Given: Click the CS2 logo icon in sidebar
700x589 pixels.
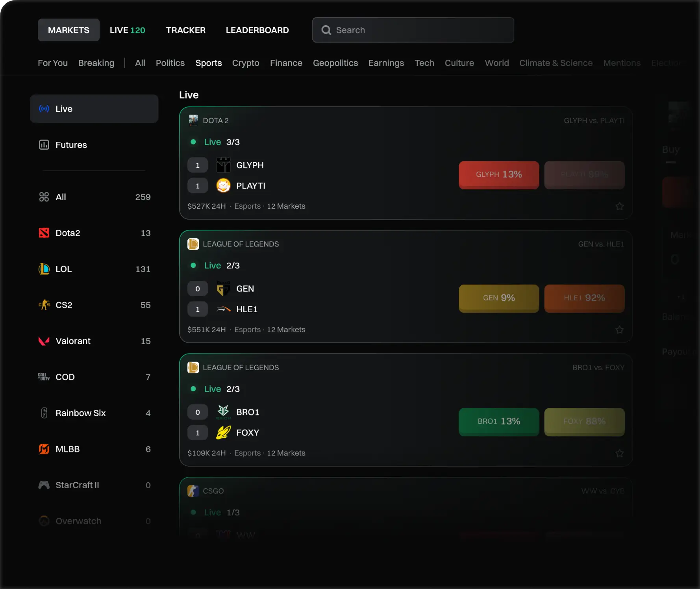Looking at the screenshot, I should pos(44,305).
